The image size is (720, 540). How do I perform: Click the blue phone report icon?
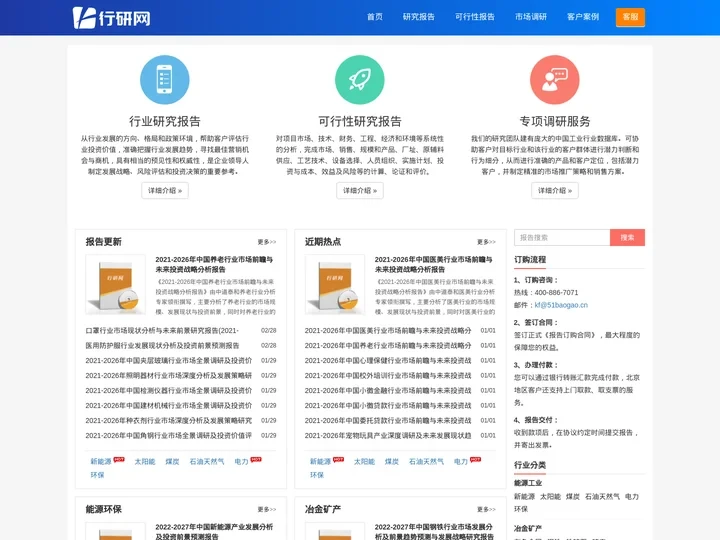click(x=164, y=80)
